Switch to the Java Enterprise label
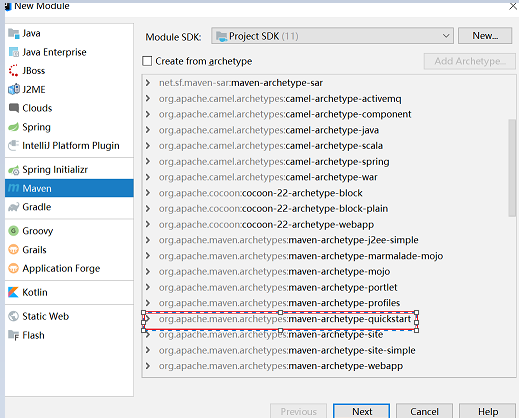519x418 pixels. point(54,52)
